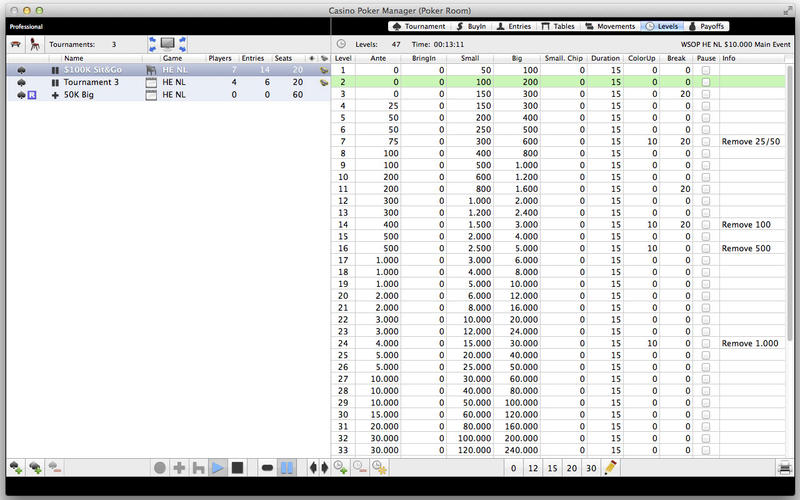Enable the Pause checkbox for level 1
The width and height of the screenshot is (800, 500).
[x=706, y=70]
